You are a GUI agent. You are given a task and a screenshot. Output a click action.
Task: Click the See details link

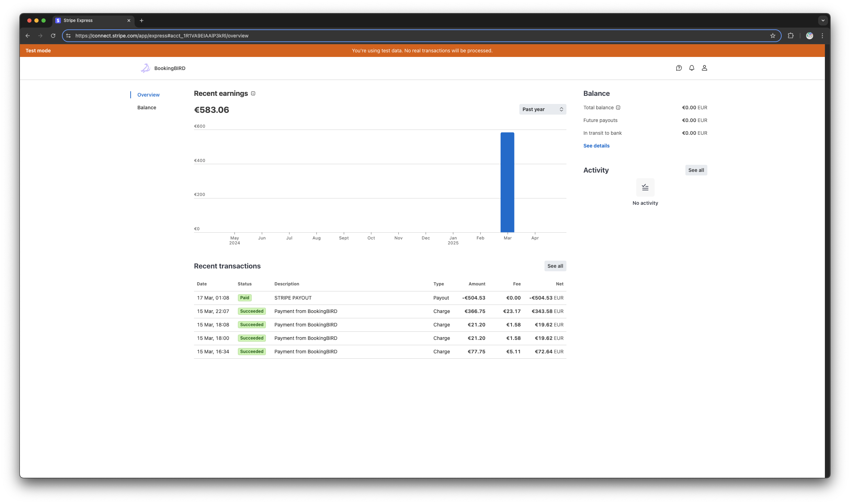click(x=596, y=146)
